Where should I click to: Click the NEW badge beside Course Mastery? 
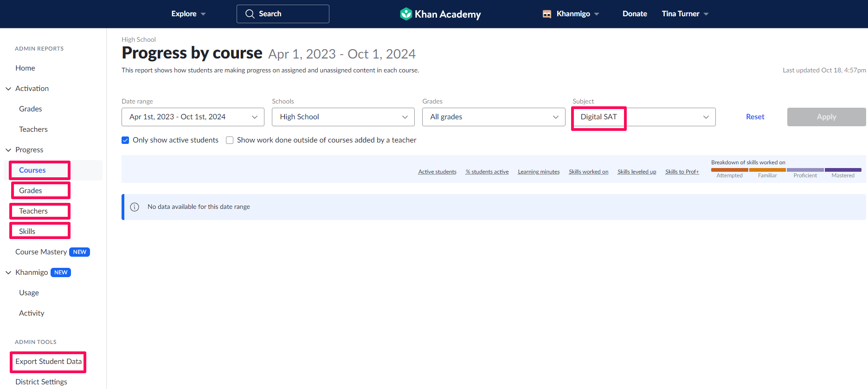click(79, 252)
